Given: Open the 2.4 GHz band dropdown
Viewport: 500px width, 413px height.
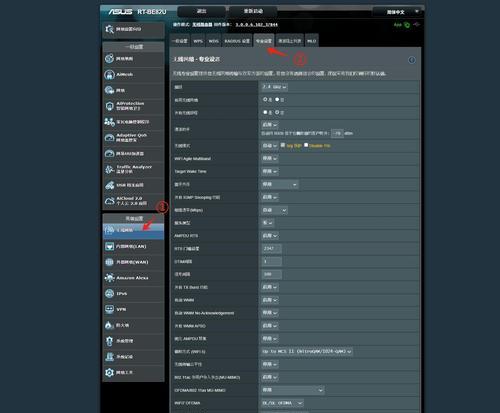Looking at the screenshot, I should [274, 87].
